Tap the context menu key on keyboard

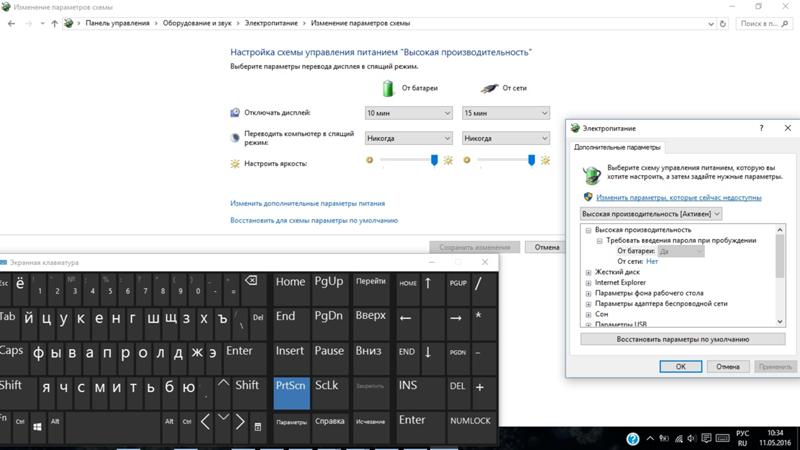[258, 427]
